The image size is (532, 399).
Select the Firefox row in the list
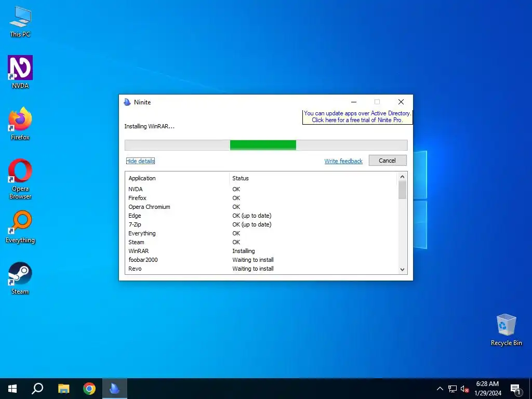coord(261,198)
